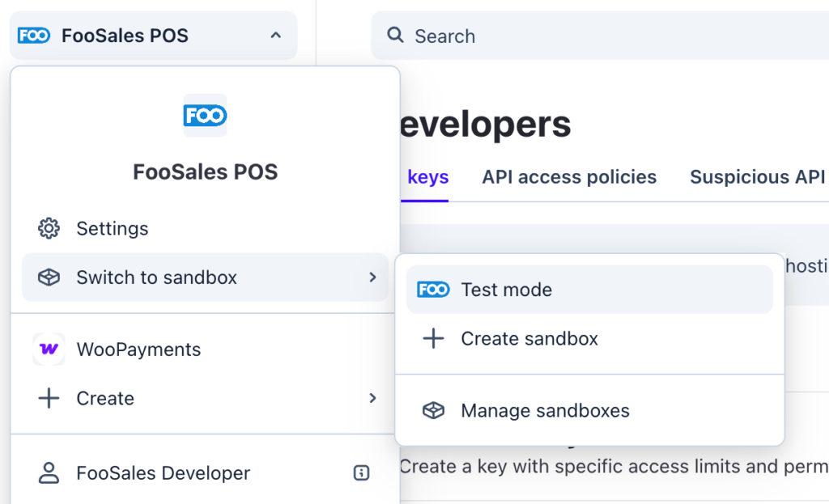Collapse the account menu using the up chevron

point(275,36)
